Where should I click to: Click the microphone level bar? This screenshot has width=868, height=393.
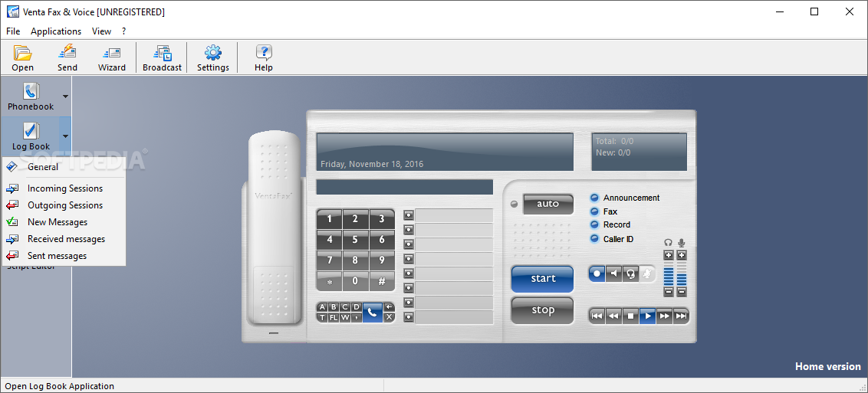(682, 273)
